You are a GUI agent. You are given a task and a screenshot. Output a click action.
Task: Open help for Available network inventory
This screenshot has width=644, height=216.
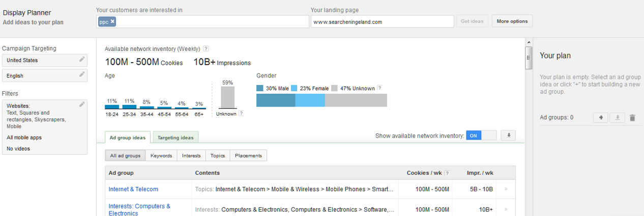click(206, 49)
